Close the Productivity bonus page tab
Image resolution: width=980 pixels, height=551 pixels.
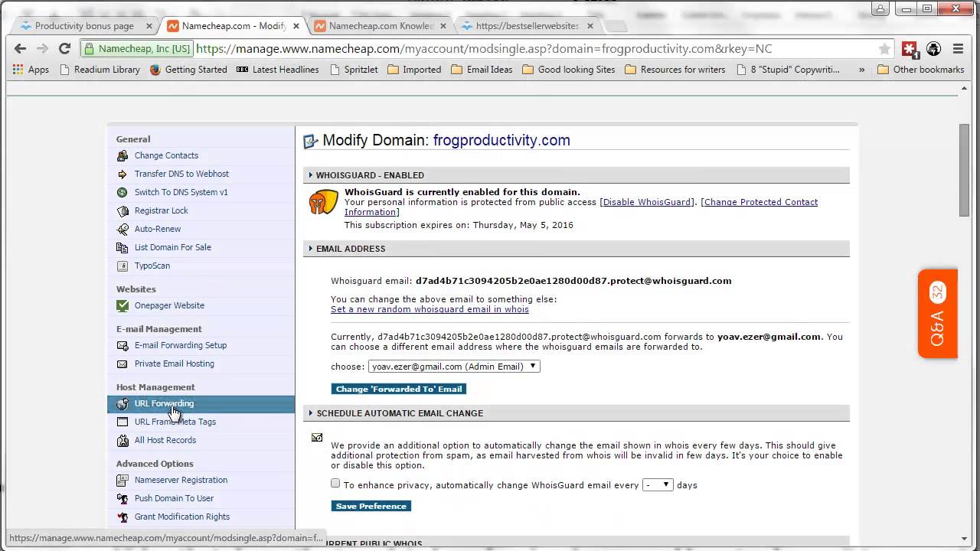click(x=149, y=25)
